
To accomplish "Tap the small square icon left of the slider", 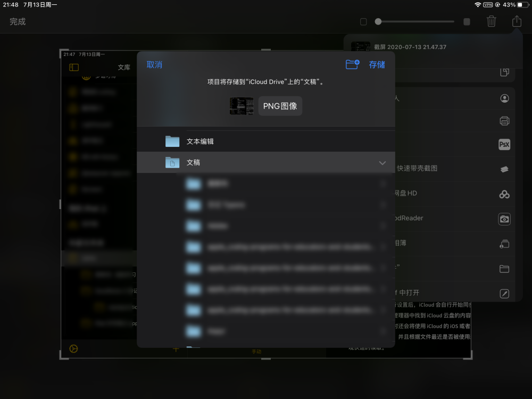I will click(363, 22).
